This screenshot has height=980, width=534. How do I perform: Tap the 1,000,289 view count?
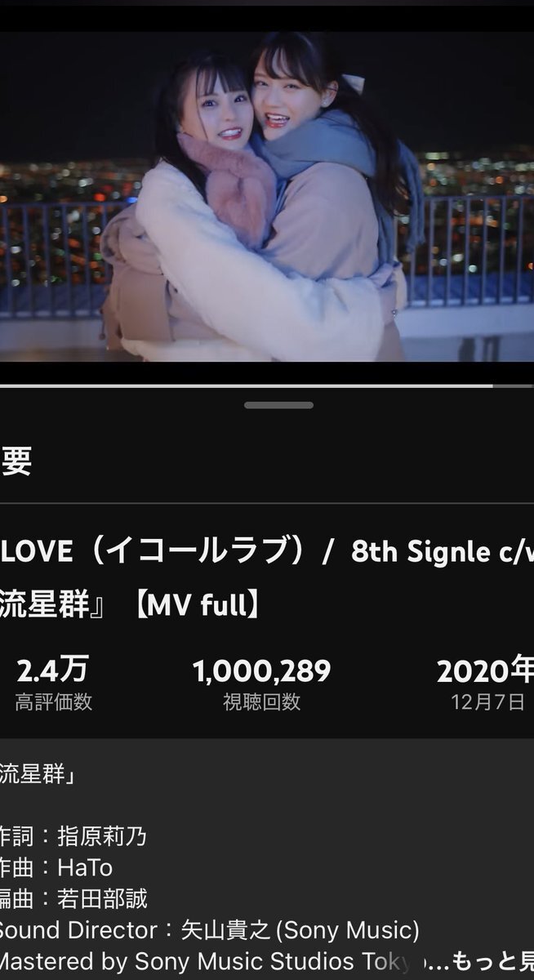click(x=262, y=671)
